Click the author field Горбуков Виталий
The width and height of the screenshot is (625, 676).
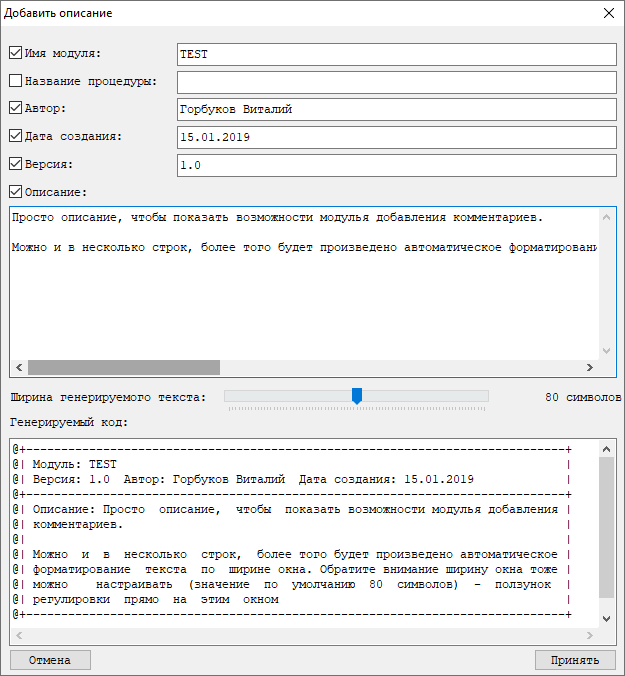397,110
